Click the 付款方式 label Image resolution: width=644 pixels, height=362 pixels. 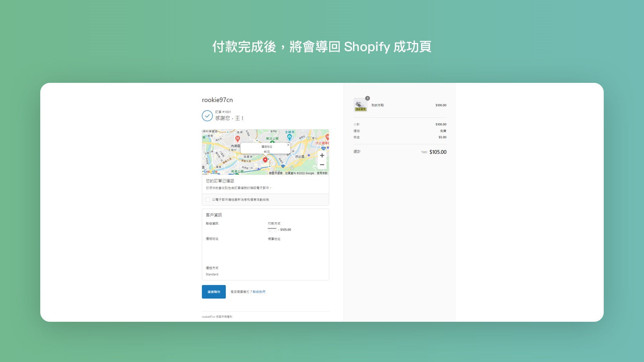274,224
